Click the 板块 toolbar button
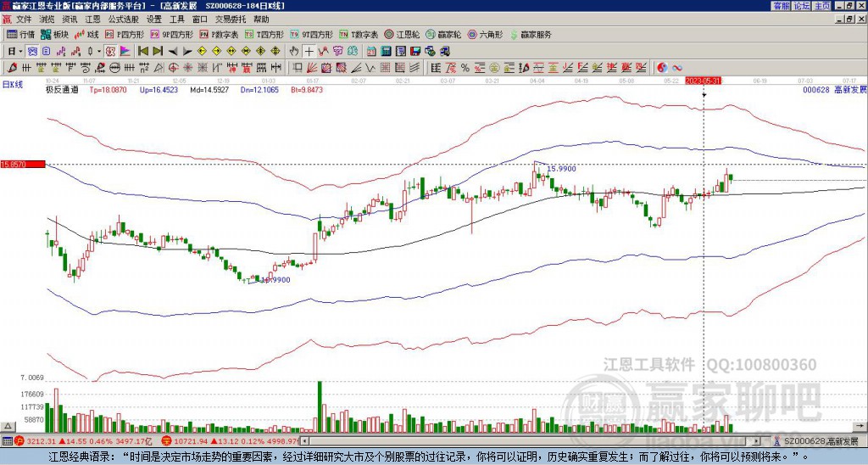Image resolution: width=868 pixels, height=465 pixels. pyautogui.click(x=55, y=34)
